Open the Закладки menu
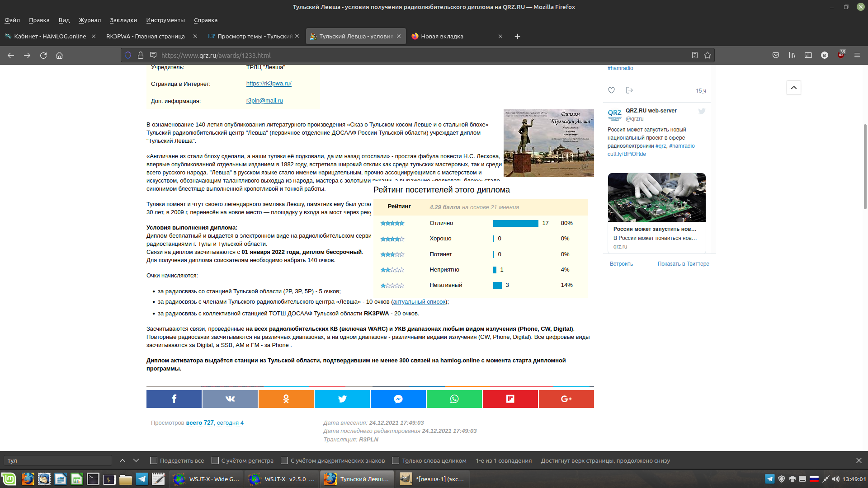 tap(123, 20)
